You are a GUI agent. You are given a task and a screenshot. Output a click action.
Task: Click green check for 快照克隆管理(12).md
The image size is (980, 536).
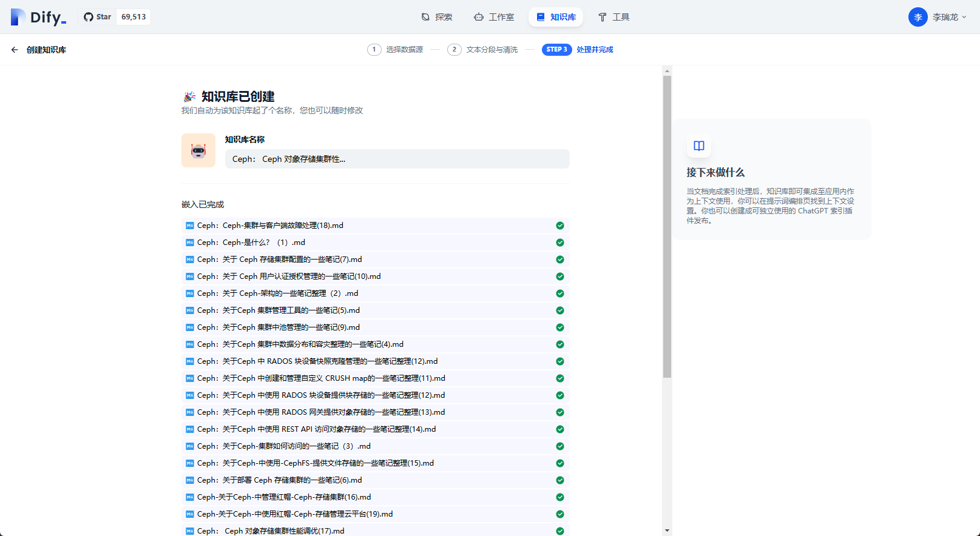[560, 361]
